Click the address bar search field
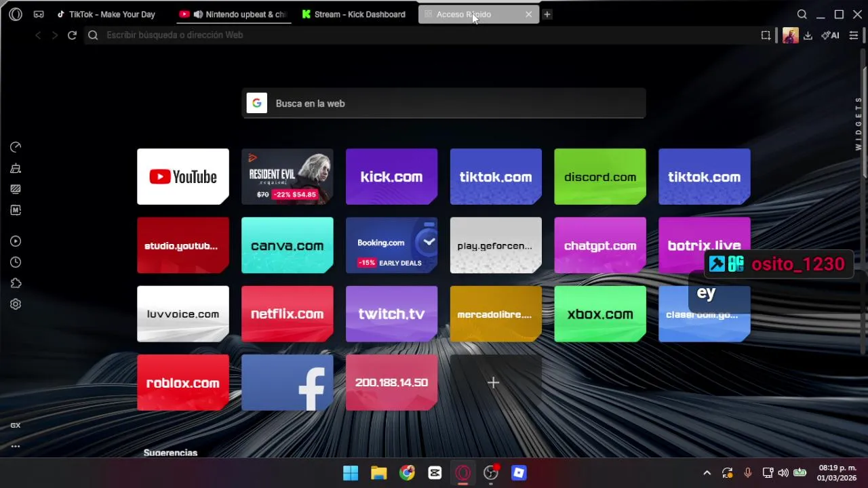The image size is (868, 488). (420, 35)
